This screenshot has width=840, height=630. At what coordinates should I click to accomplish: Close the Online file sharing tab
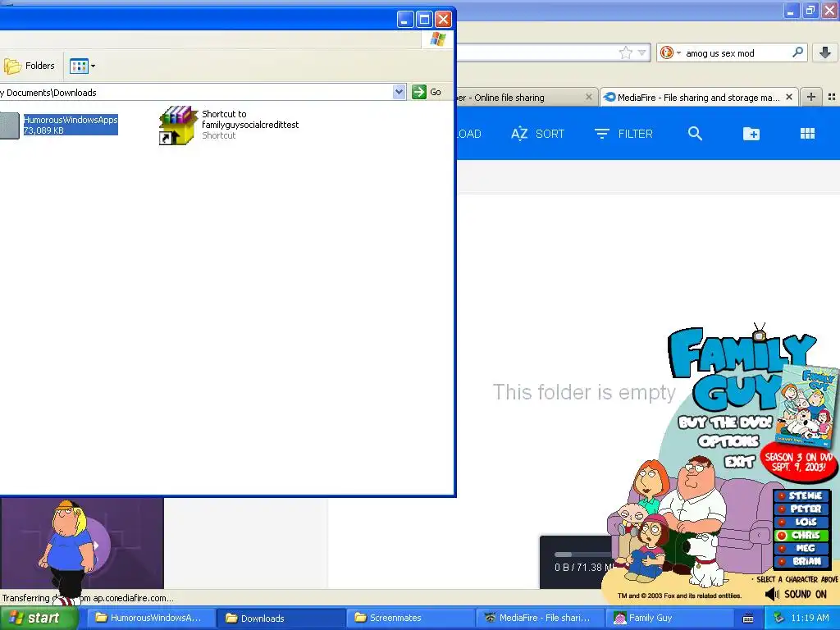tap(588, 97)
